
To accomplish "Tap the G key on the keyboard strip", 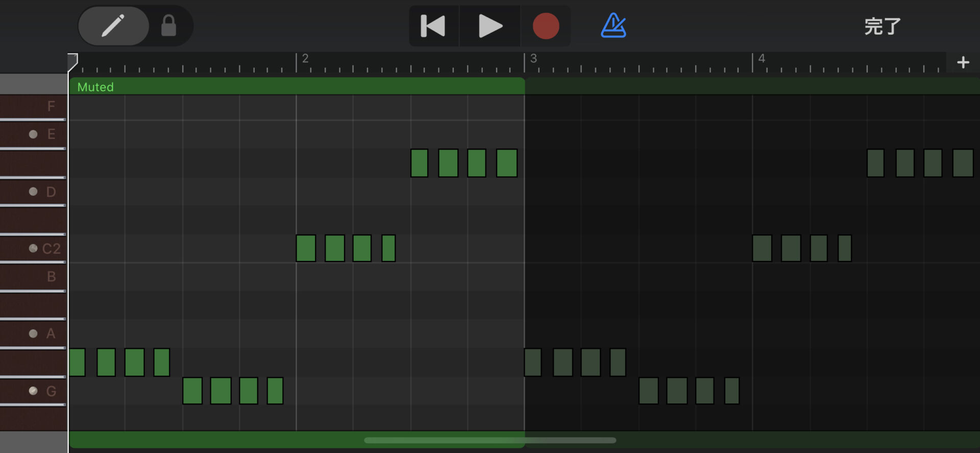I will click(34, 391).
